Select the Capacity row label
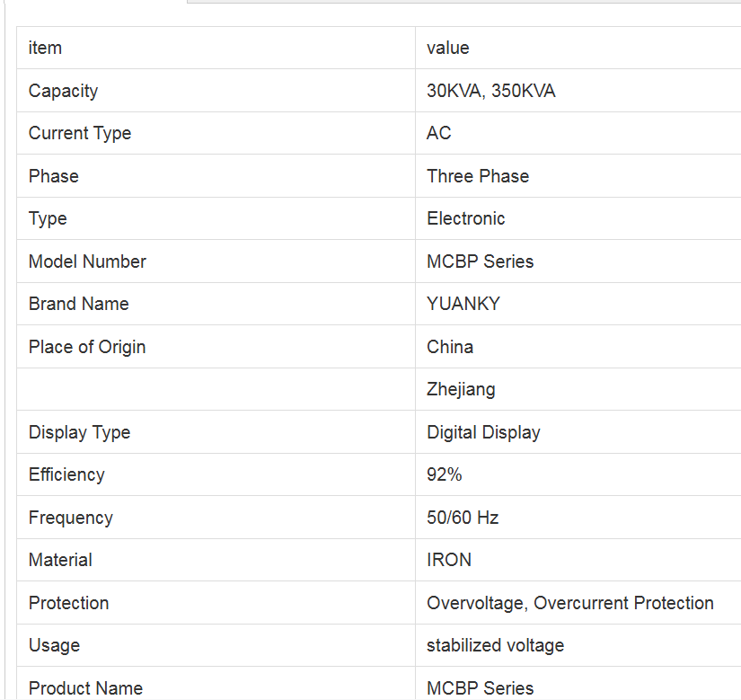 (x=63, y=91)
